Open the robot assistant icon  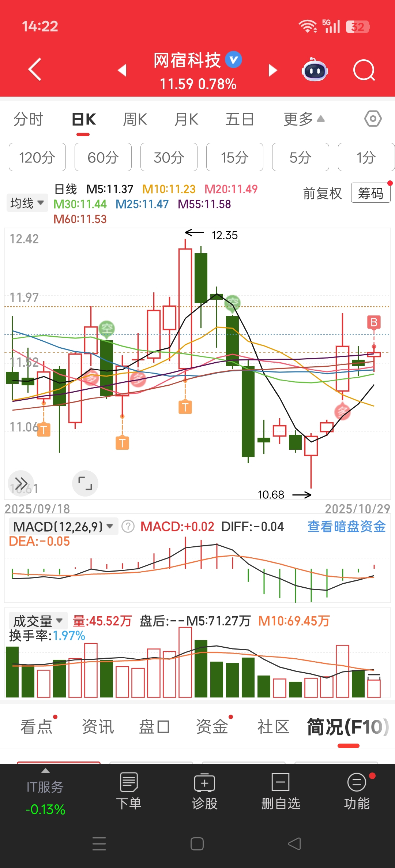(315, 70)
